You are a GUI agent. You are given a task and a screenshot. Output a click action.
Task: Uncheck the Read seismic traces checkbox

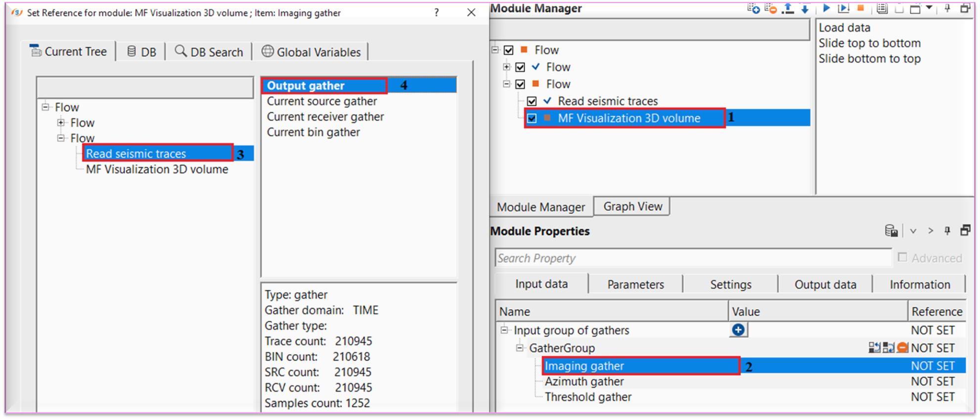(x=532, y=101)
